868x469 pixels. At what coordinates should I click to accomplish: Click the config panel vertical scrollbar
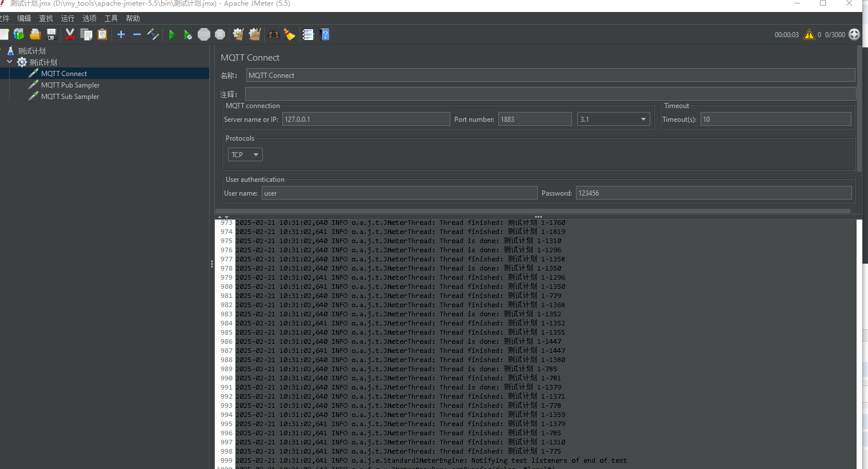point(859,109)
